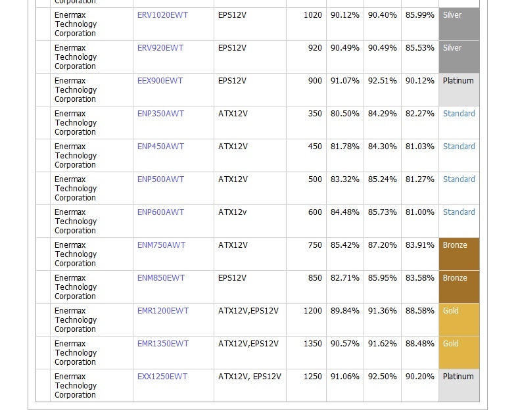Click Enermax Technology Corporation in ENM750AWT row
The width and height of the screenshot is (518, 420).
click(x=76, y=254)
